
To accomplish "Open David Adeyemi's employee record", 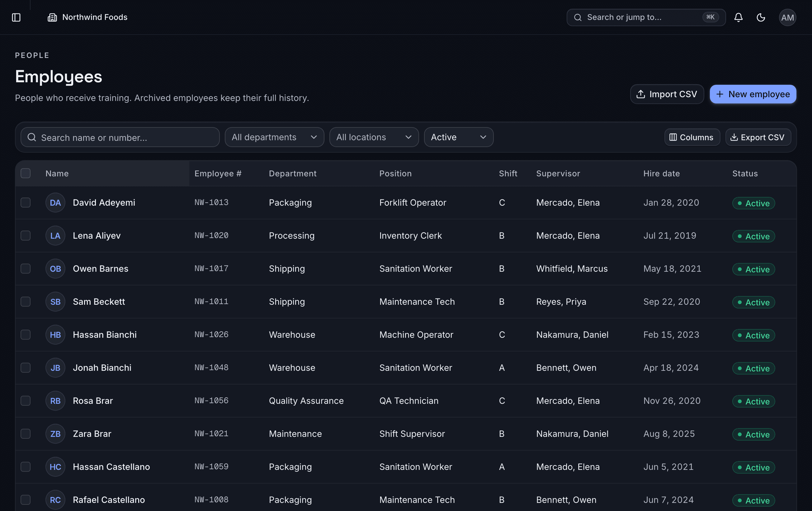I will (x=104, y=203).
